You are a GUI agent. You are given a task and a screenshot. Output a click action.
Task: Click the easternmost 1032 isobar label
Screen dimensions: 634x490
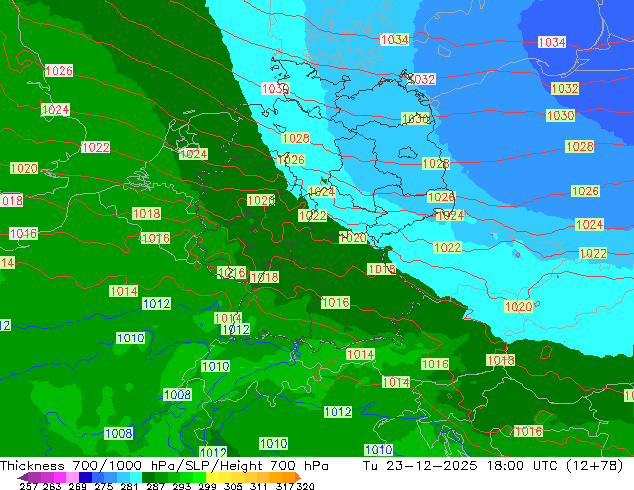565,88
